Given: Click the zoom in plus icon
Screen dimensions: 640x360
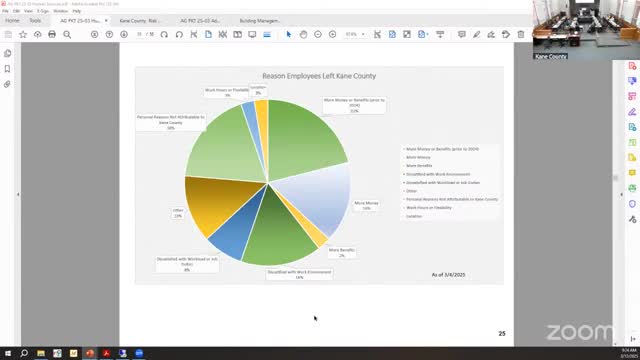Looking at the screenshot, I should tap(333, 34).
